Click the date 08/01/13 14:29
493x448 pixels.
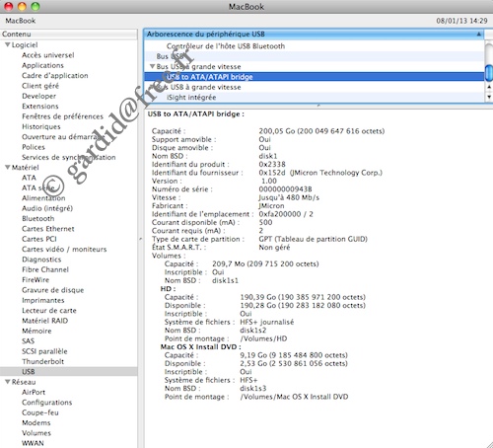461,21
